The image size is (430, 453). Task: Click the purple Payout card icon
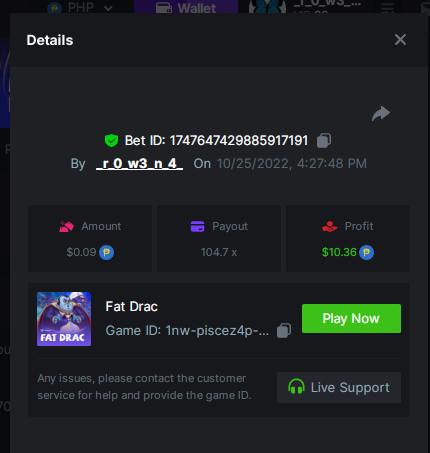(197, 226)
